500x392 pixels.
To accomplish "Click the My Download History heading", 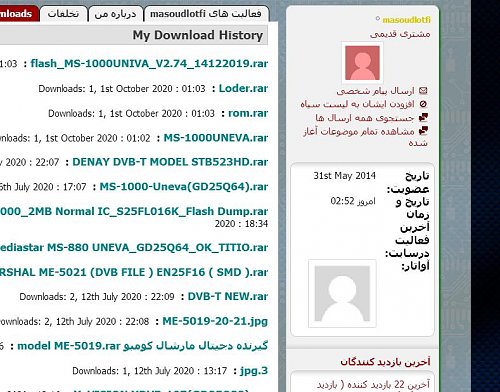I will click(x=198, y=35).
